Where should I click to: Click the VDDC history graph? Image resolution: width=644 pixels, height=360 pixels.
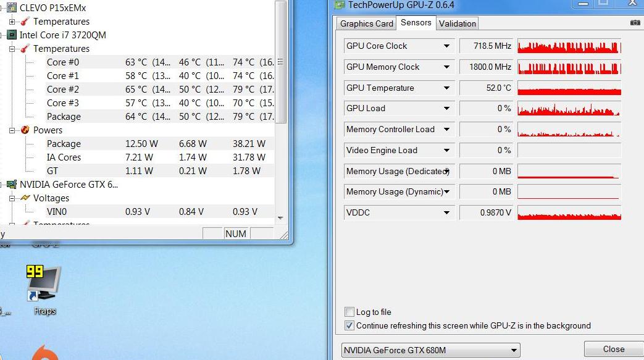coord(569,213)
